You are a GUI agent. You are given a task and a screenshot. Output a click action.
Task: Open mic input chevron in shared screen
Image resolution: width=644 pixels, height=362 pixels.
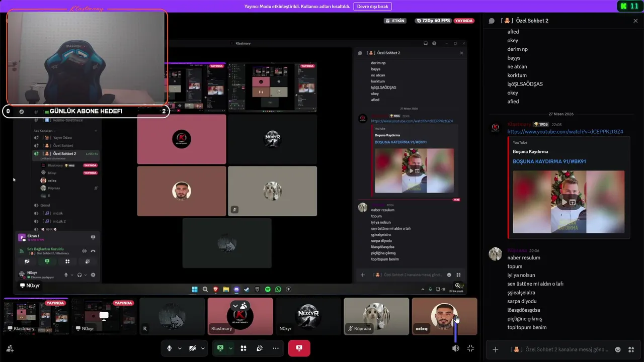point(72,275)
